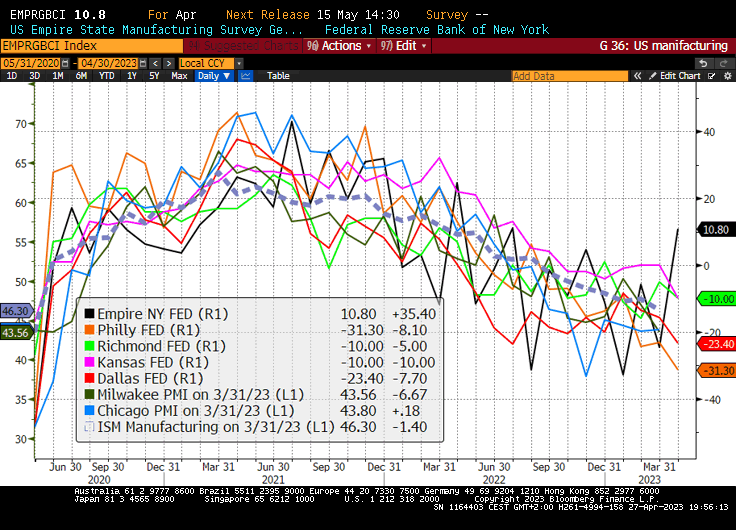Click the +35.40 change value in legend
Screen dimensions: 736x530
[x=414, y=314]
